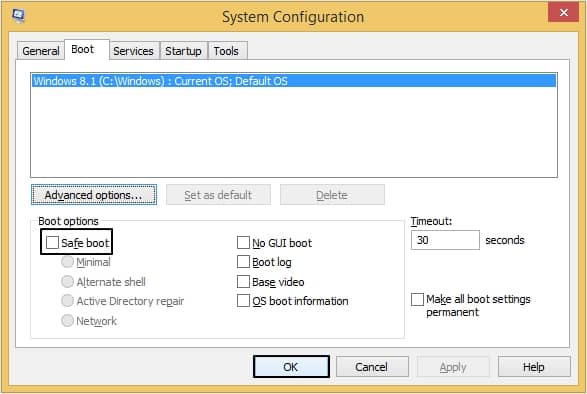Close the System Configuration window
Image resolution: width=587 pixels, height=394 pixels.
point(563,12)
